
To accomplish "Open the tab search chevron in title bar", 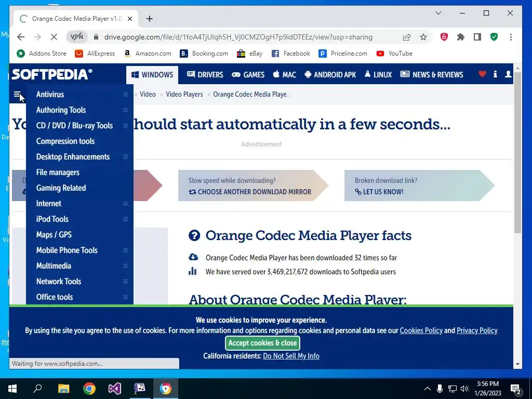I will pyautogui.click(x=438, y=13).
